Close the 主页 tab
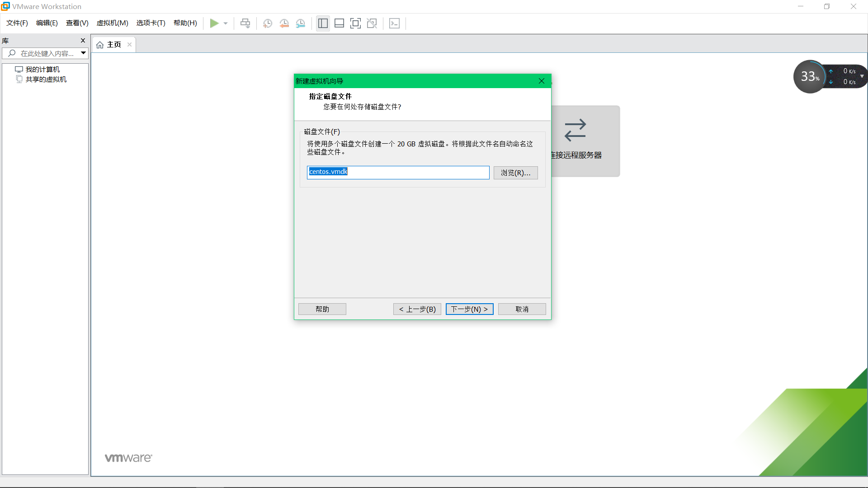 tap(130, 44)
